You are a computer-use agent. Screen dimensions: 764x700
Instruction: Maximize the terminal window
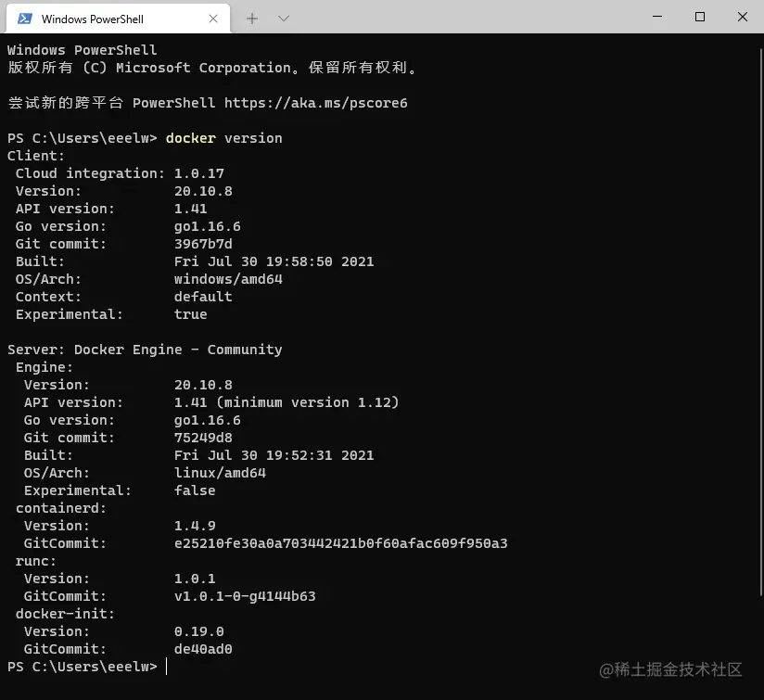[700, 17]
